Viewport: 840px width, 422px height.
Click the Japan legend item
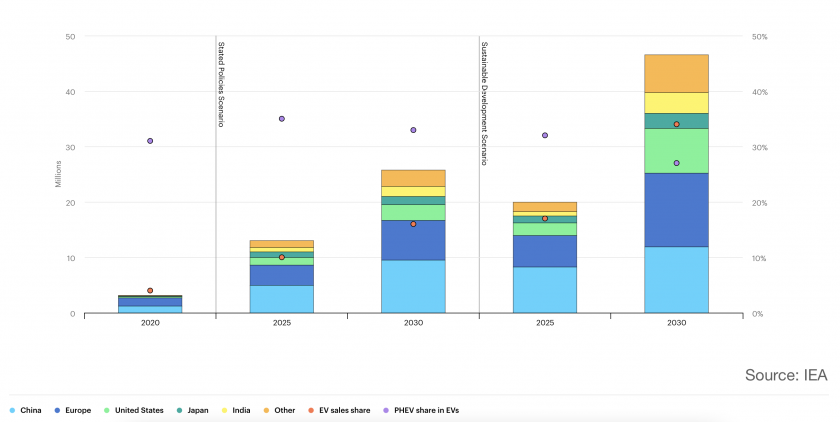click(197, 410)
